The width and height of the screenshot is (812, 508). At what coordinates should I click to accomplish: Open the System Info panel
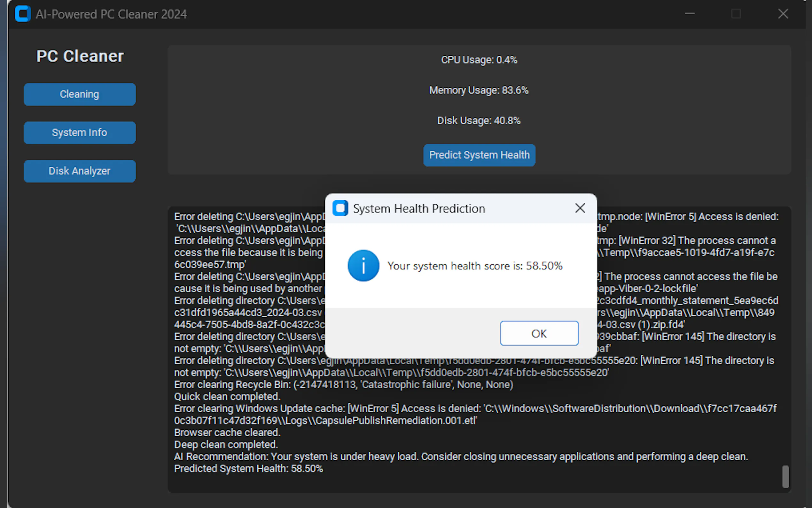(80, 132)
